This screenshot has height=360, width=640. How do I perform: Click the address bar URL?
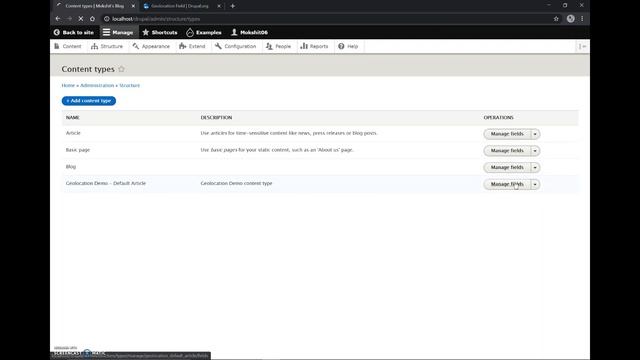(x=156, y=19)
